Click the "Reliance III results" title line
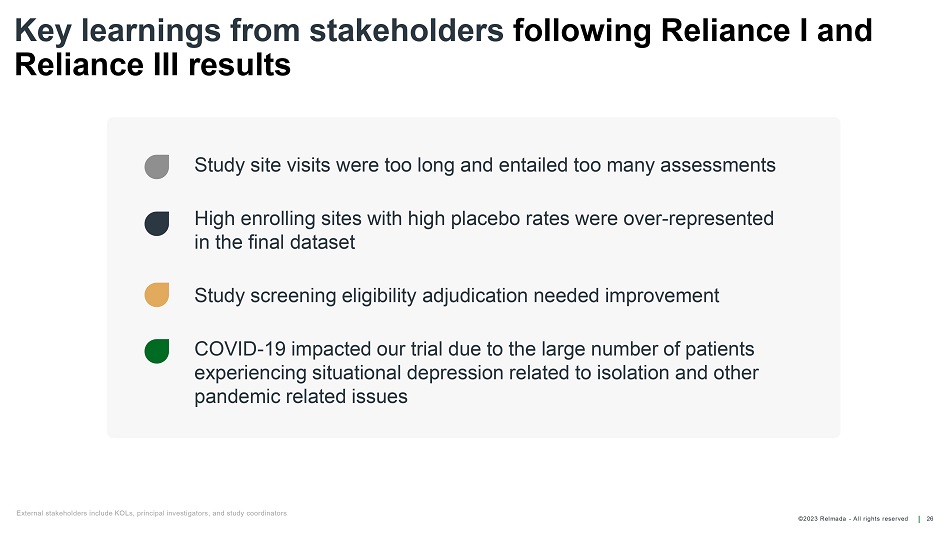Image resolution: width=950 pixels, height=534 pixels. point(153,66)
